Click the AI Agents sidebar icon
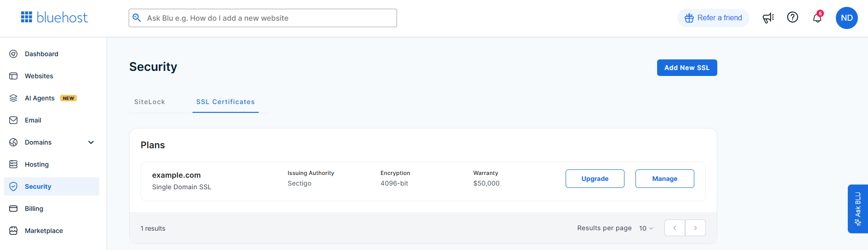 (x=13, y=98)
